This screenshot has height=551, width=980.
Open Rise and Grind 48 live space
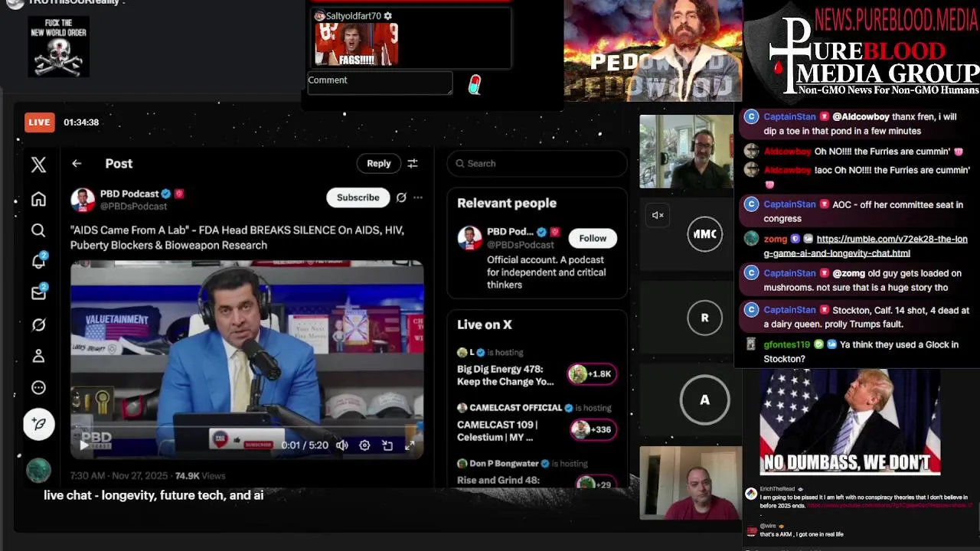click(x=498, y=480)
